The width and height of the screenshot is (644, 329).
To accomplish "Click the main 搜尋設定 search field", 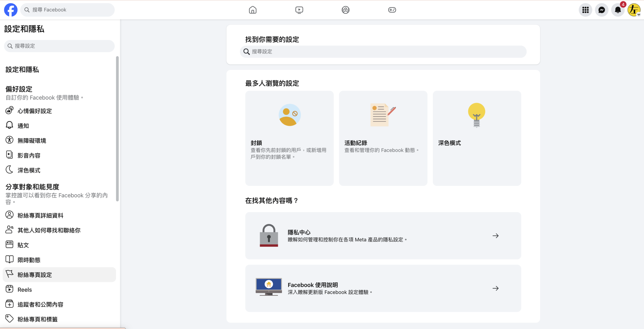I will pyautogui.click(x=383, y=52).
